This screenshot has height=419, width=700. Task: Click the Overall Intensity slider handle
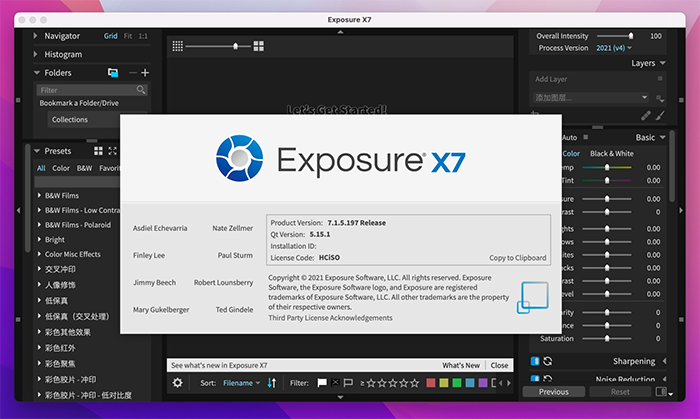coord(630,36)
